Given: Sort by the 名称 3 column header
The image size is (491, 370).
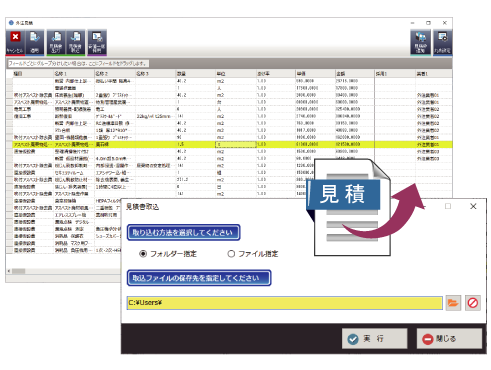Looking at the screenshot, I should coord(155,74).
